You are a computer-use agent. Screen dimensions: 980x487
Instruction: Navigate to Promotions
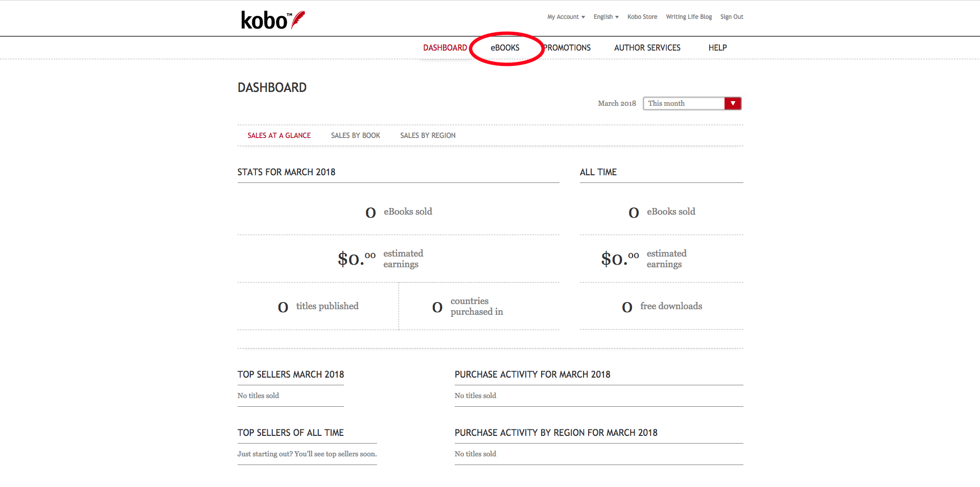[567, 48]
